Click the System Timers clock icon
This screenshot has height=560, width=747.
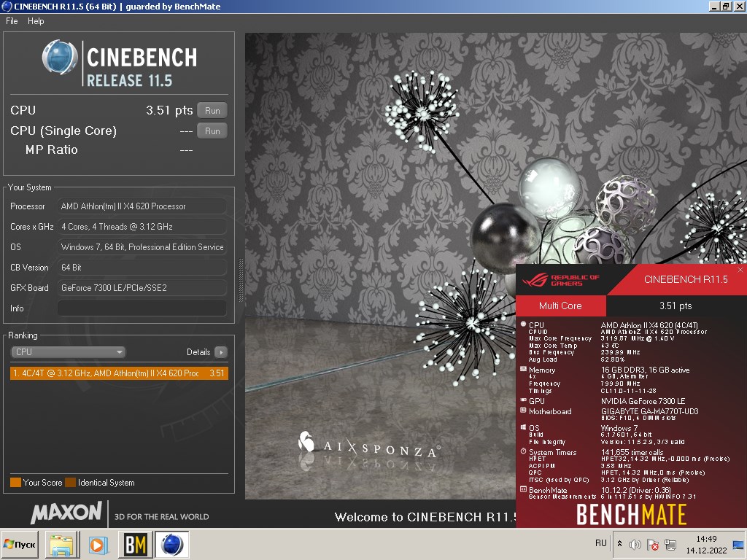coord(523,451)
